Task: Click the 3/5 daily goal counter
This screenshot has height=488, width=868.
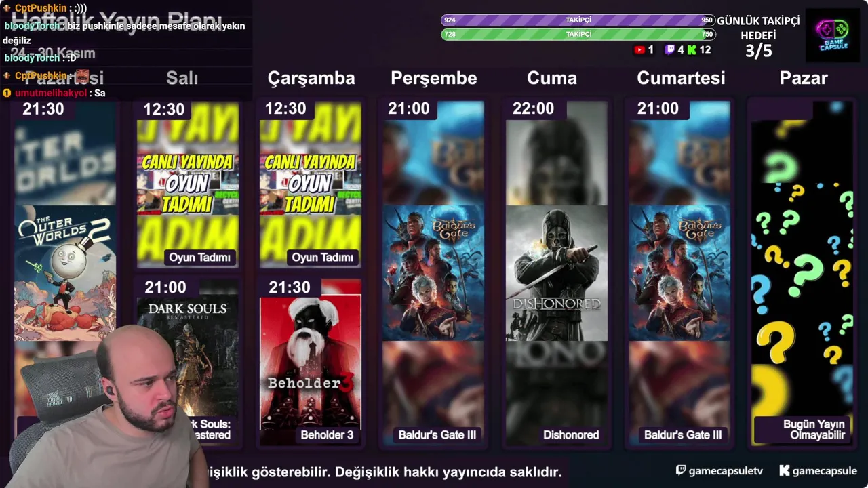Action: point(758,51)
